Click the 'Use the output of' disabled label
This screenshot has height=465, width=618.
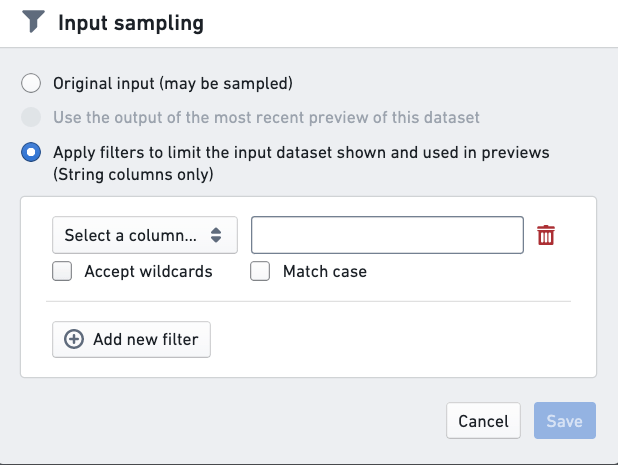266,117
